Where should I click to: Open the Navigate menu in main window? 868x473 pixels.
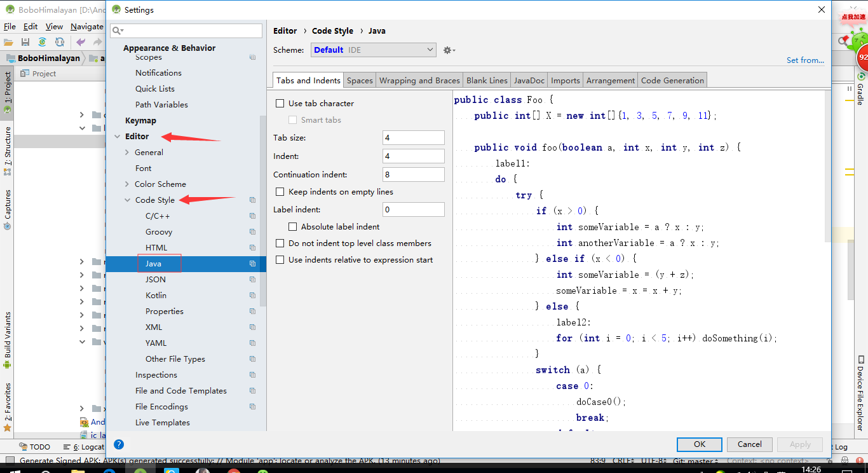[86, 27]
